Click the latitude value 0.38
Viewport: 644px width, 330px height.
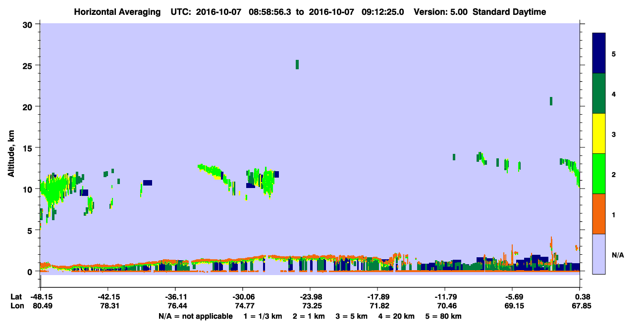583,297
